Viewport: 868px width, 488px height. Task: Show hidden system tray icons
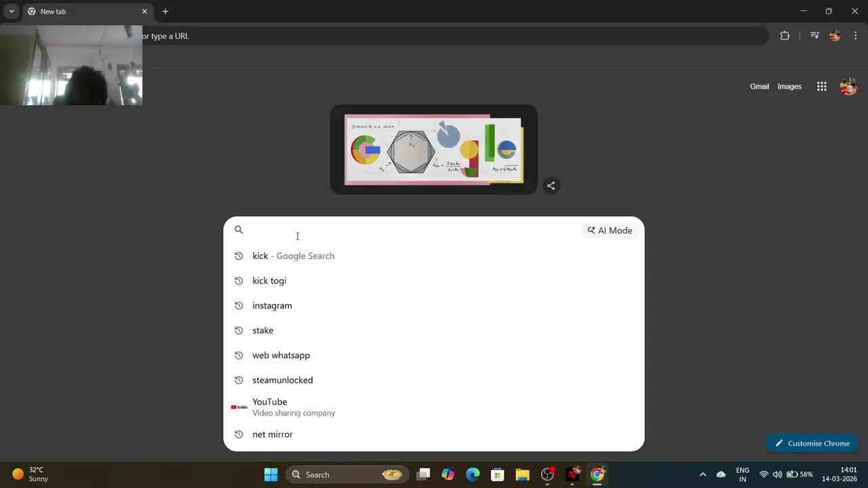(703, 474)
